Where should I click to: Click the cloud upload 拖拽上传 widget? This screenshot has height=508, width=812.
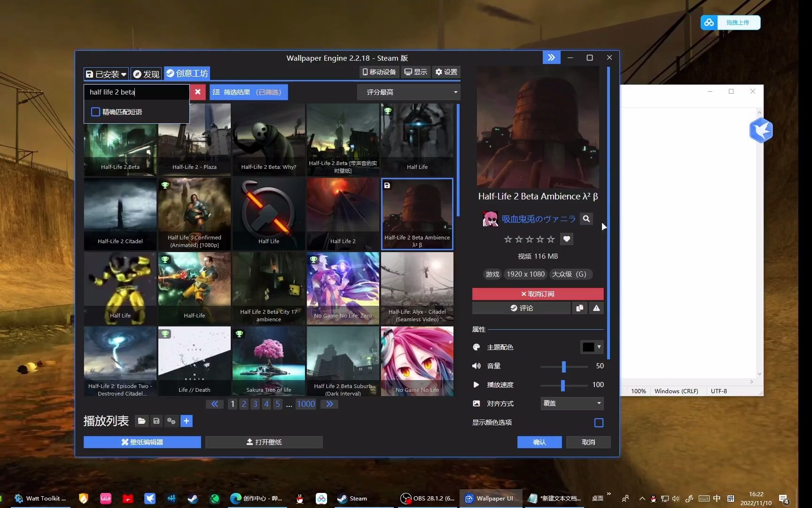[730, 23]
